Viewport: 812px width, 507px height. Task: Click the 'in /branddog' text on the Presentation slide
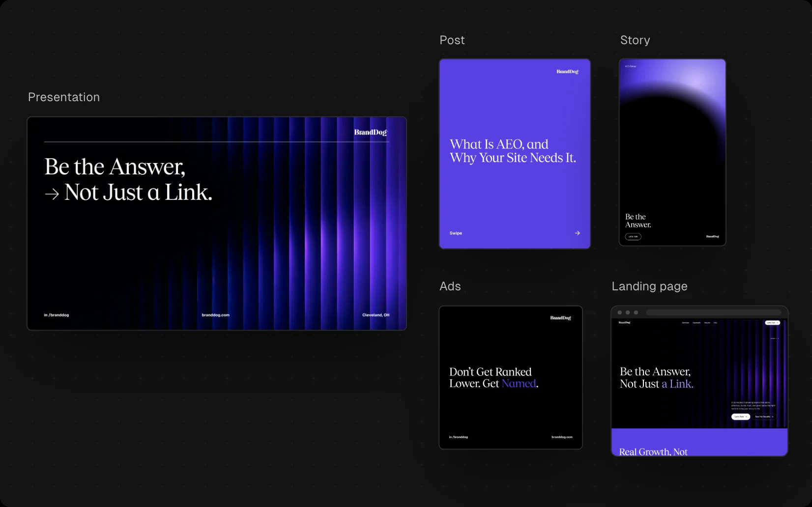(x=57, y=315)
